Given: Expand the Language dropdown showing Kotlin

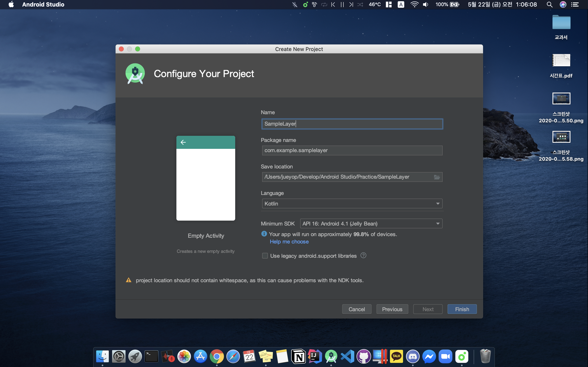Looking at the screenshot, I should (x=352, y=204).
